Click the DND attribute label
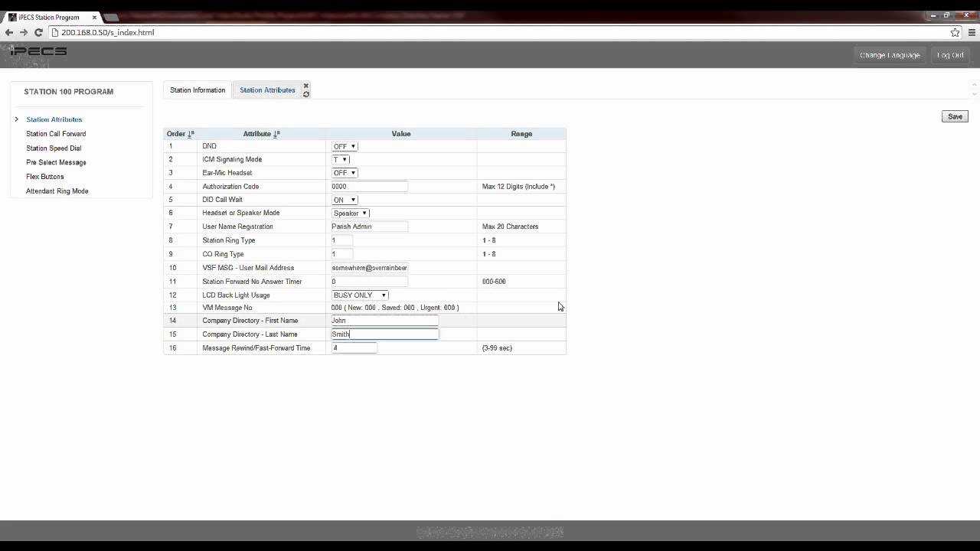Screen dimensions: 980x551 [x=209, y=146]
